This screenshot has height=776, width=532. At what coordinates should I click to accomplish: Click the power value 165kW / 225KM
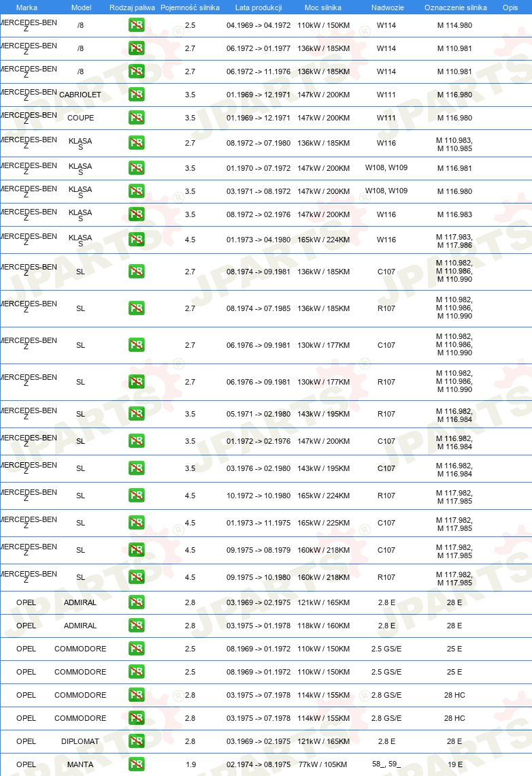[x=323, y=523]
